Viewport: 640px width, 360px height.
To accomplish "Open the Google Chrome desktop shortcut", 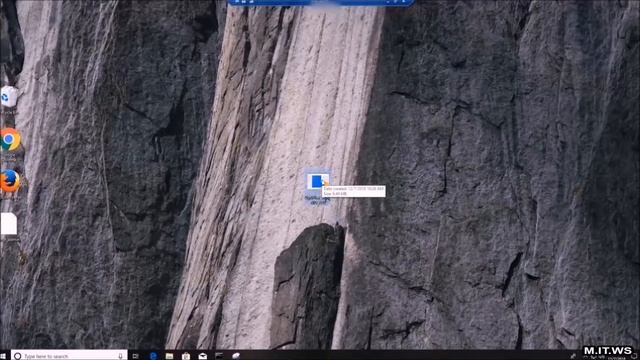I will [10, 140].
